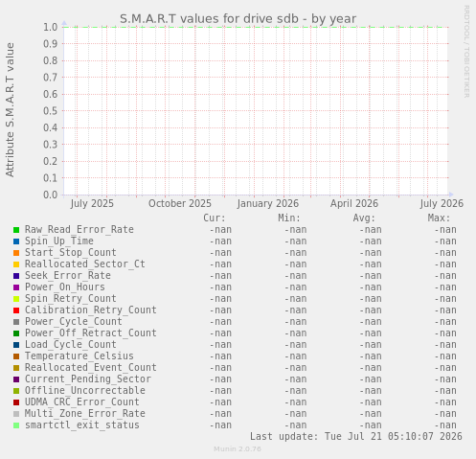Click the Cur value for Raw_Read_Error_Rate
This screenshot has width=476, height=459.
tap(220, 230)
